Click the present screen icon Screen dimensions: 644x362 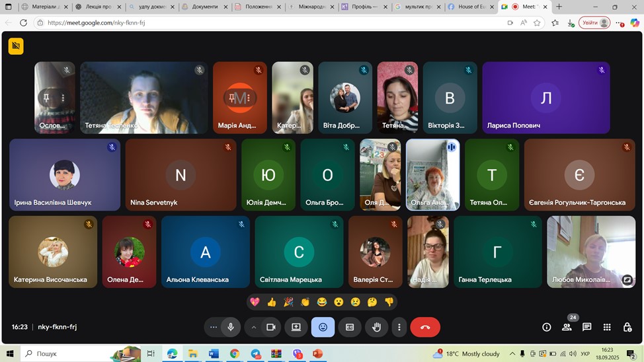click(x=296, y=327)
